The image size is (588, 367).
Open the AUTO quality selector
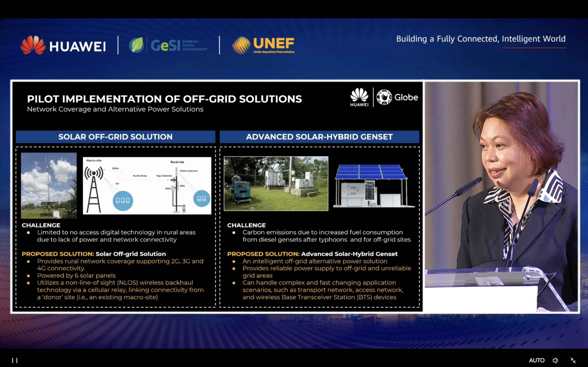537,360
